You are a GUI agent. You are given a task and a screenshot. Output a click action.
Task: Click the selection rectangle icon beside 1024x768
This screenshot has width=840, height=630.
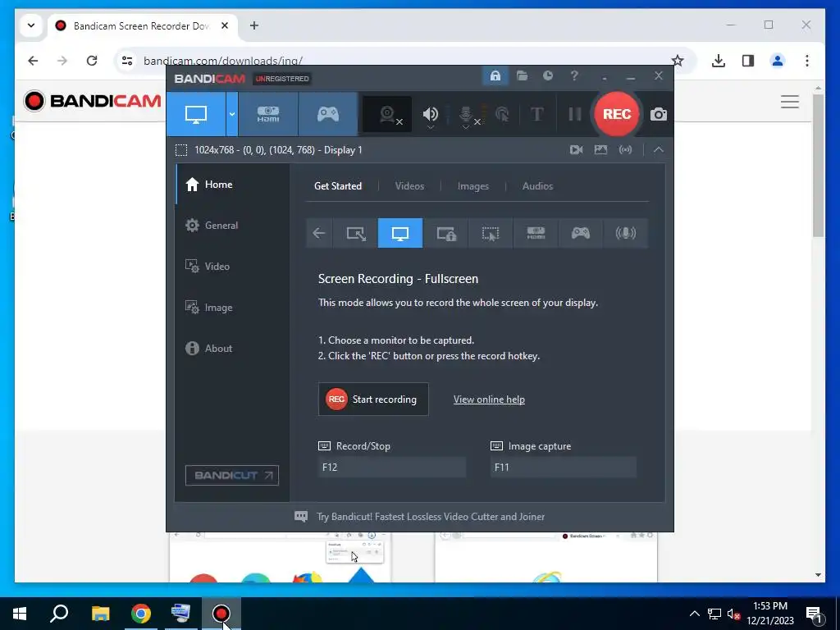(x=181, y=150)
